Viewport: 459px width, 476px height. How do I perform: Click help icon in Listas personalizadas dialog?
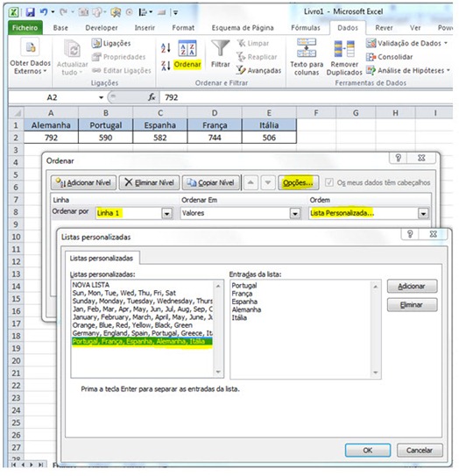(410, 234)
